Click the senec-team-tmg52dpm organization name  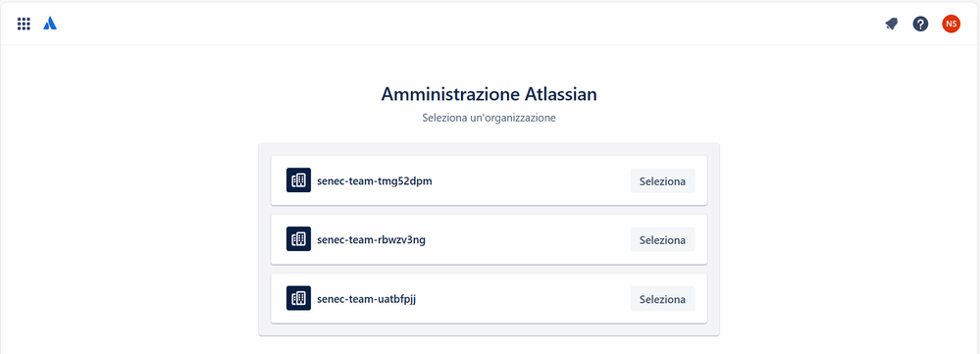[375, 181]
